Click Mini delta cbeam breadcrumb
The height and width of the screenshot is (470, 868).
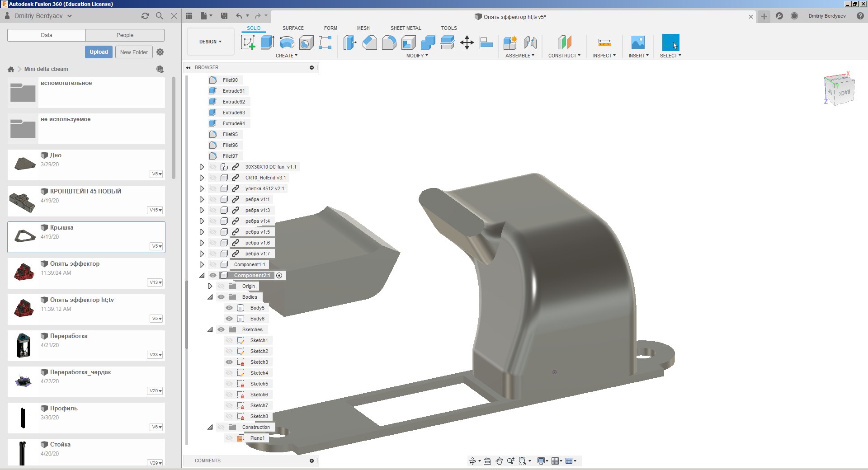46,69
